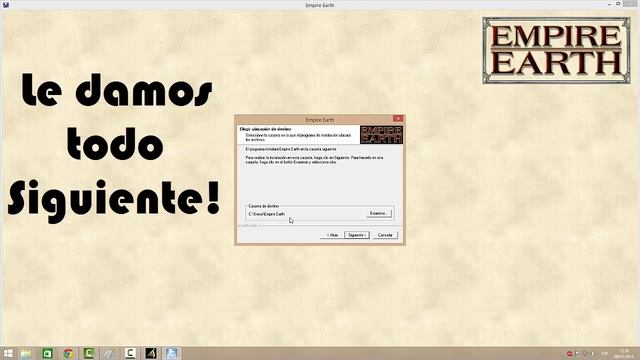640x360 pixels.
Task: Open the black triangle app on taskbar
Action: 151,353
